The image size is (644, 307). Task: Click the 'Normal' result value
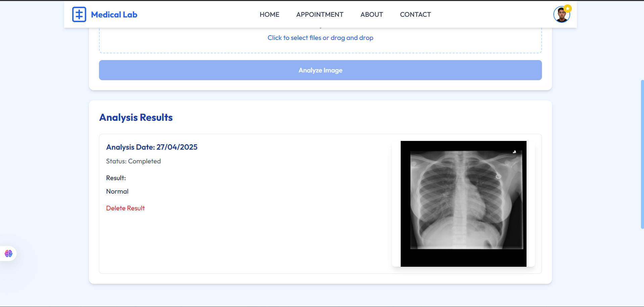pyautogui.click(x=117, y=191)
